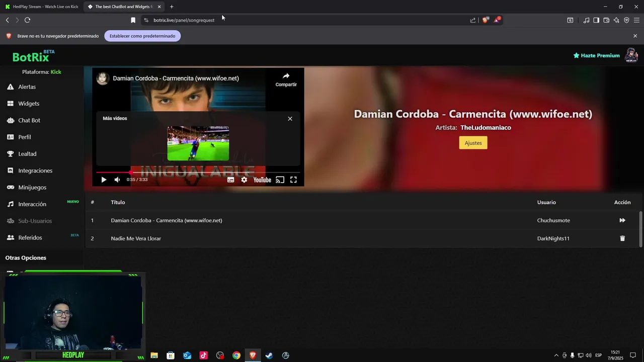Viewport: 644px width, 362px height.
Task: Mute the YouTube player volume
Action: 117,179
